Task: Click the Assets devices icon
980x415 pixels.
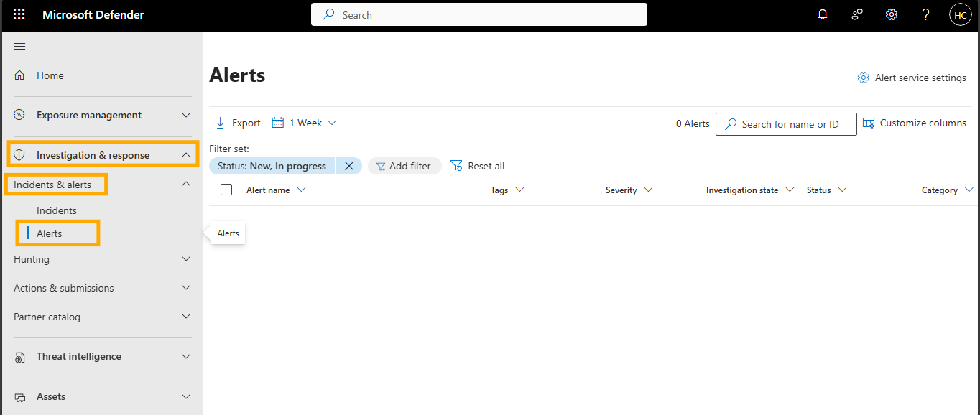Action: [20, 397]
